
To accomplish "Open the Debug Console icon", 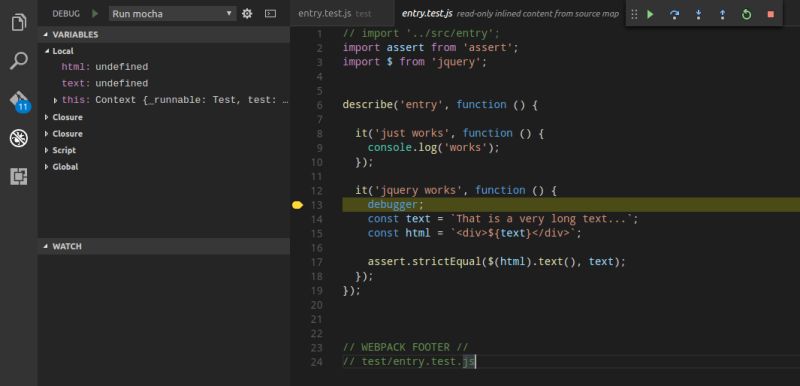I will point(270,14).
